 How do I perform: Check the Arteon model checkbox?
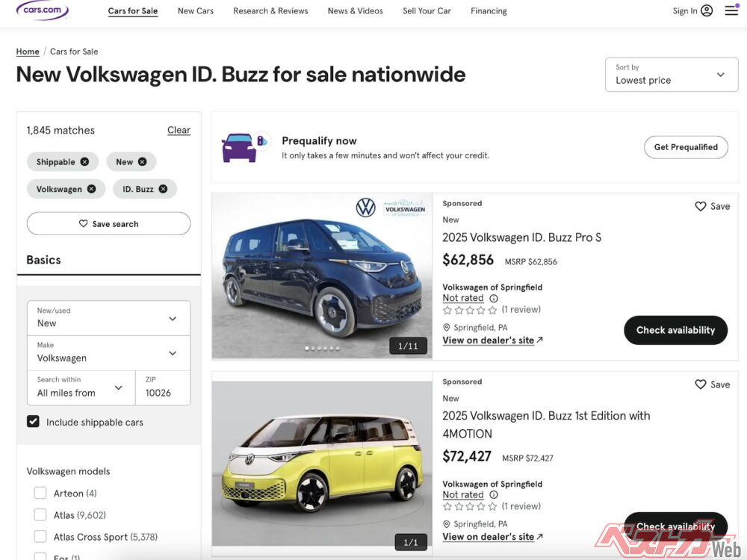[x=40, y=493]
